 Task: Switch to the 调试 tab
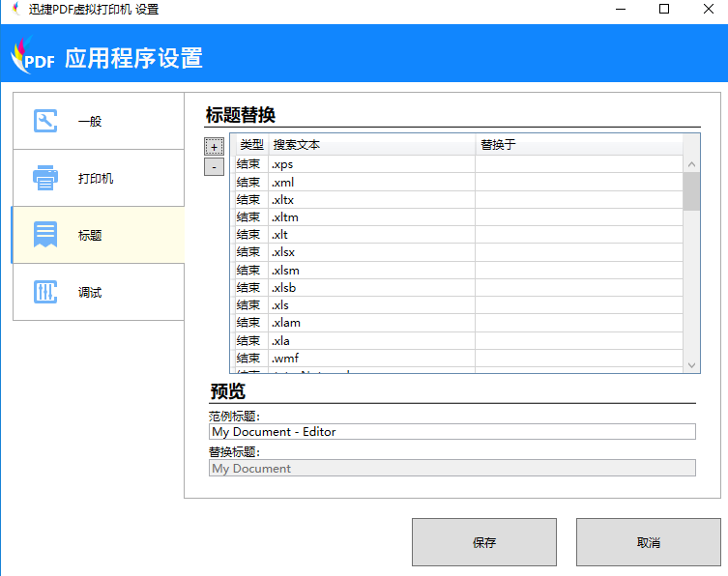coord(99,292)
